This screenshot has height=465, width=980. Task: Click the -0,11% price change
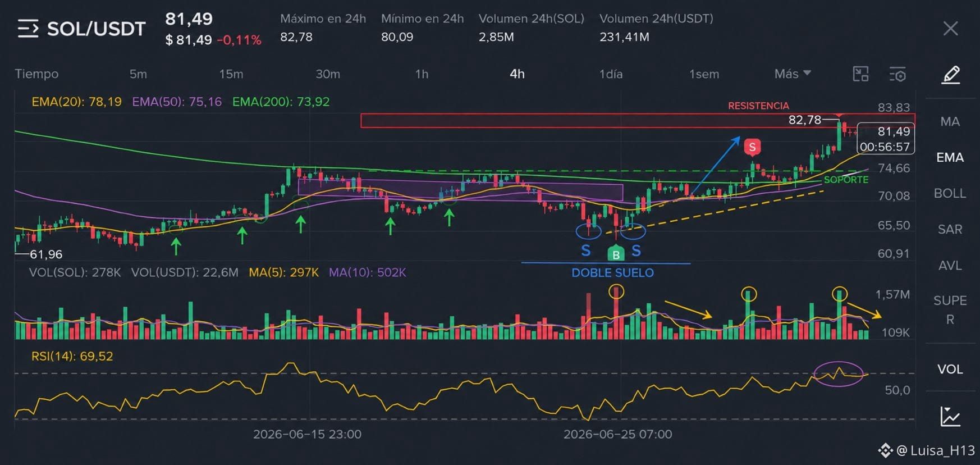point(239,40)
